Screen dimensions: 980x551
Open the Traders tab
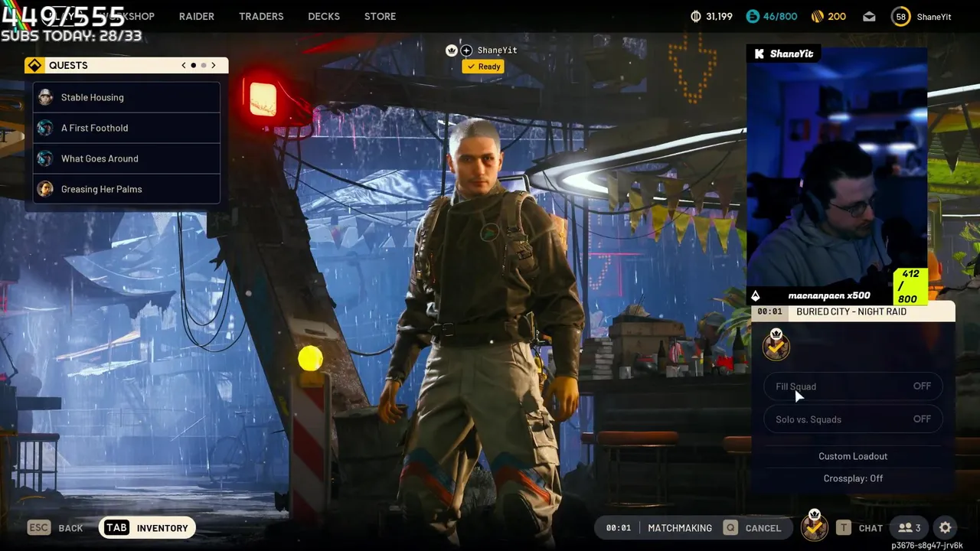pyautogui.click(x=261, y=16)
